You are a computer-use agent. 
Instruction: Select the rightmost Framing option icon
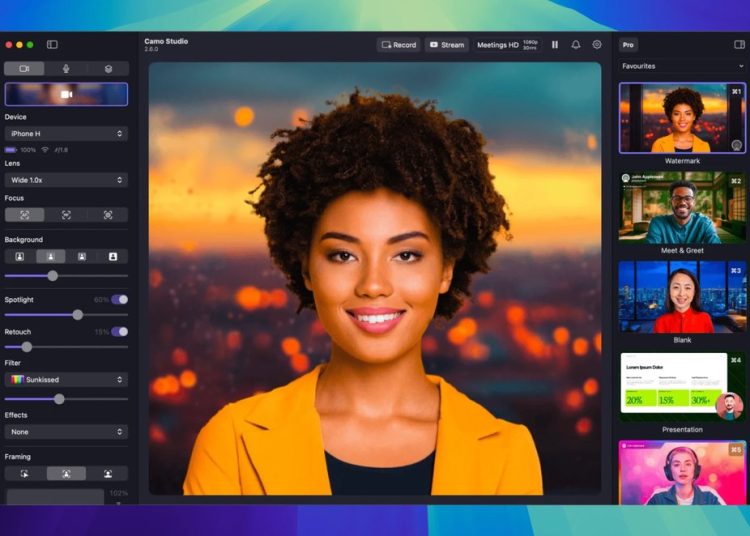pyautogui.click(x=108, y=474)
